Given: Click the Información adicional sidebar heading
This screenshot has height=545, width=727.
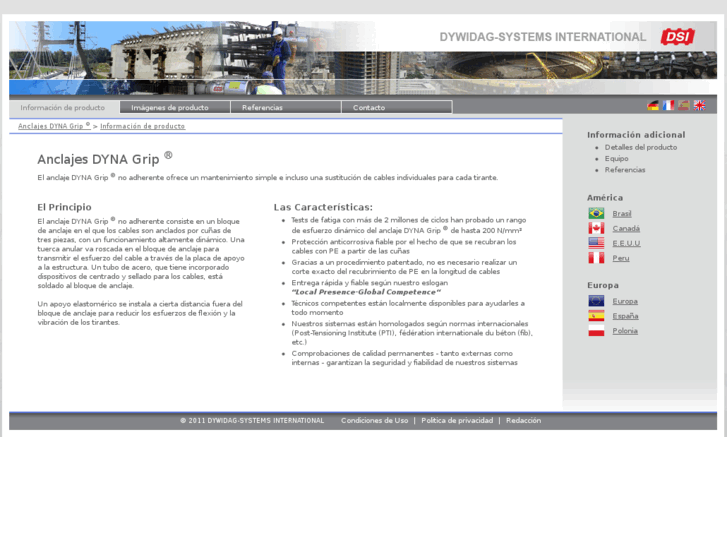Looking at the screenshot, I should pos(636,135).
